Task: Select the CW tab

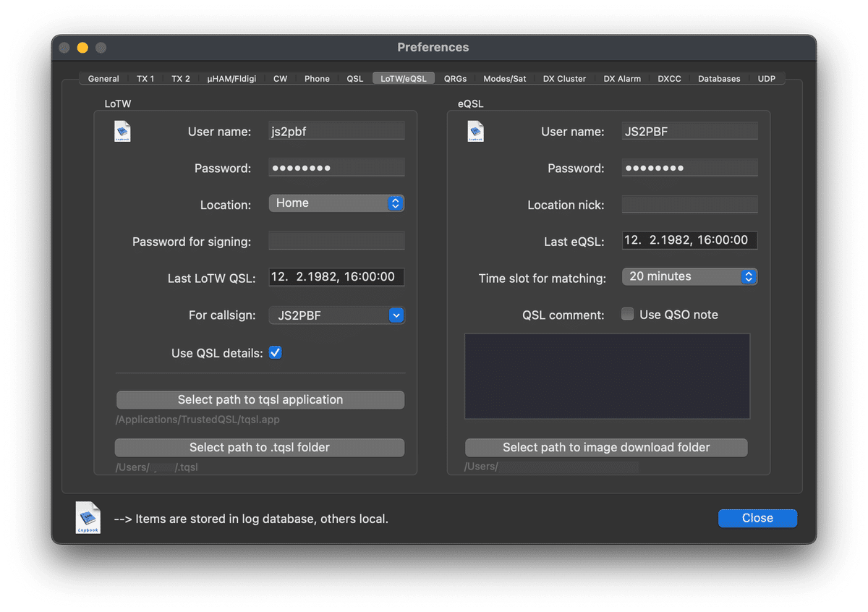Action: pyautogui.click(x=280, y=79)
